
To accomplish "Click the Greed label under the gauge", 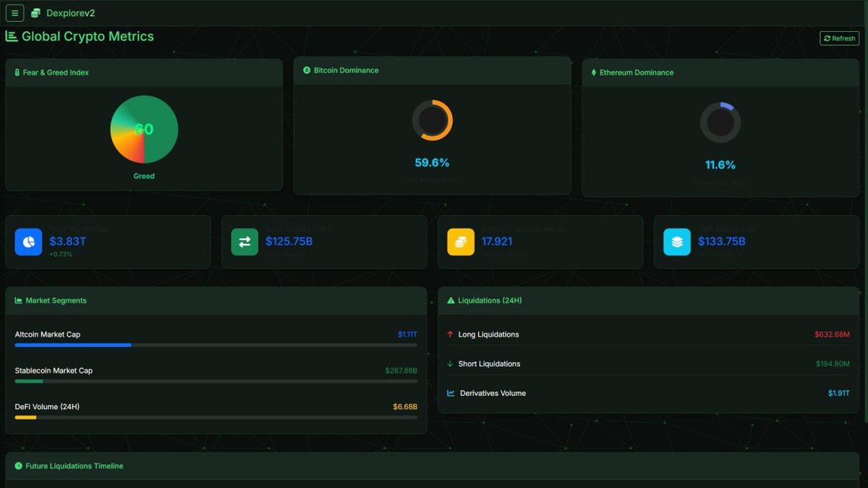I will pos(144,176).
